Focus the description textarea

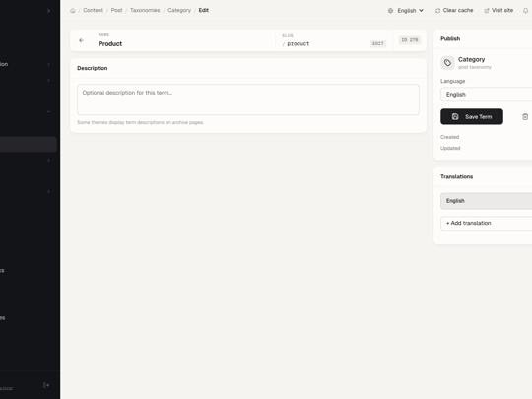point(248,100)
